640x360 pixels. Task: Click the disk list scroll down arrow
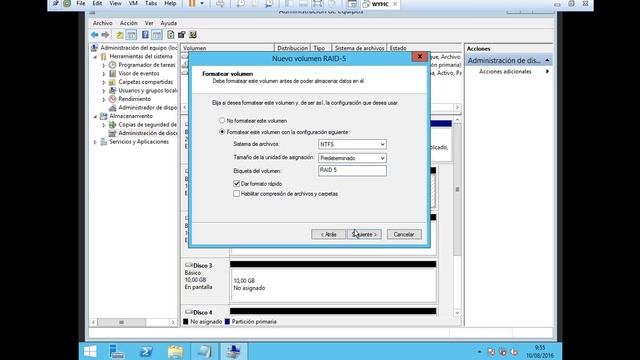point(457,313)
